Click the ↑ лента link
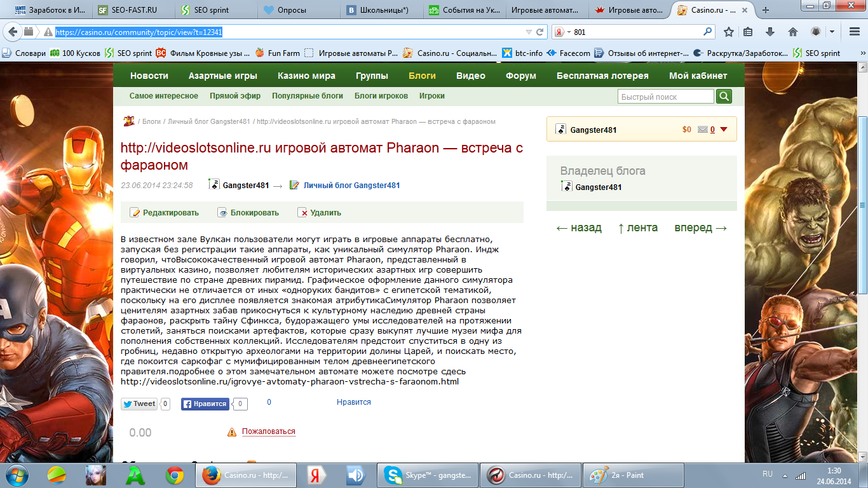The width and height of the screenshot is (868, 488). (x=638, y=227)
